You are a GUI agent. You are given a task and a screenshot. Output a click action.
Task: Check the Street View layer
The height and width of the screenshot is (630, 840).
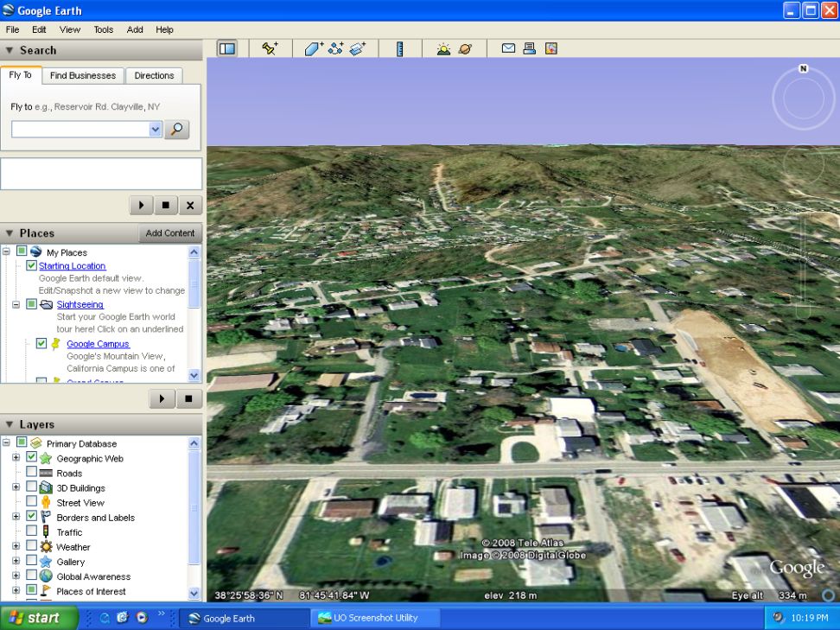(x=32, y=501)
